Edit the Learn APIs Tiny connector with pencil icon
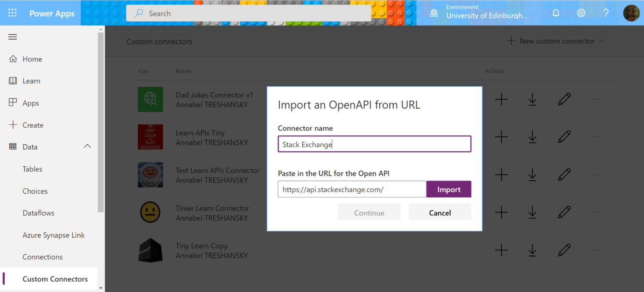The height and width of the screenshot is (292, 644). (564, 136)
